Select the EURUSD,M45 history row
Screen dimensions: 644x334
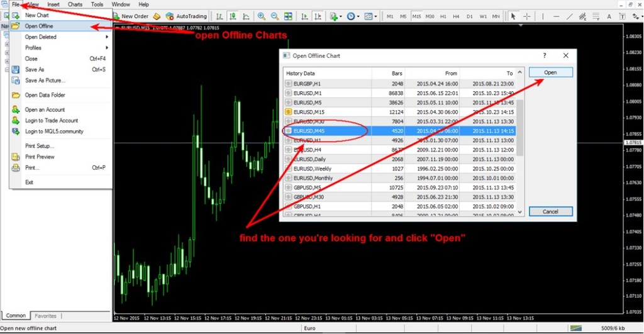click(x=399, y=131)
